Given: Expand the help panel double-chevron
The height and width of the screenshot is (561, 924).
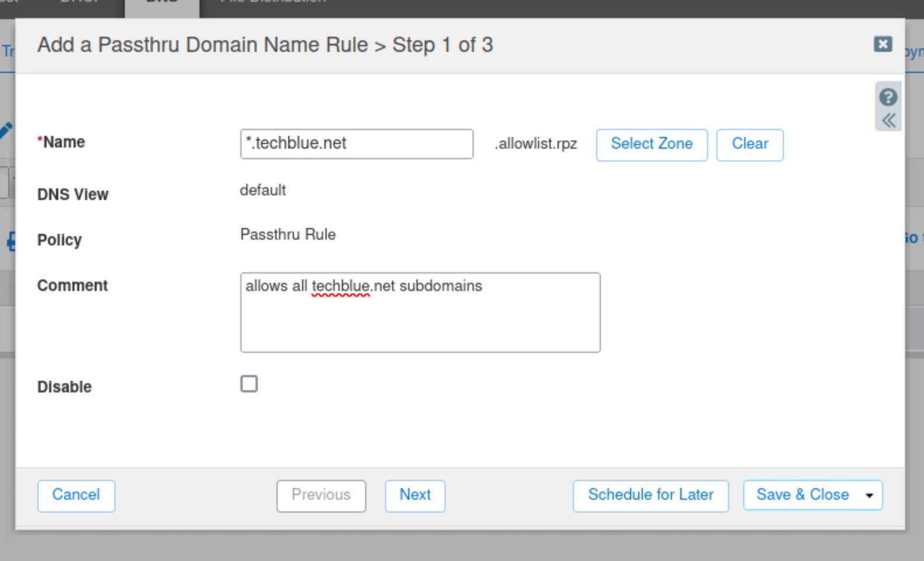Looking at the screenshot, I should [888, 121].
